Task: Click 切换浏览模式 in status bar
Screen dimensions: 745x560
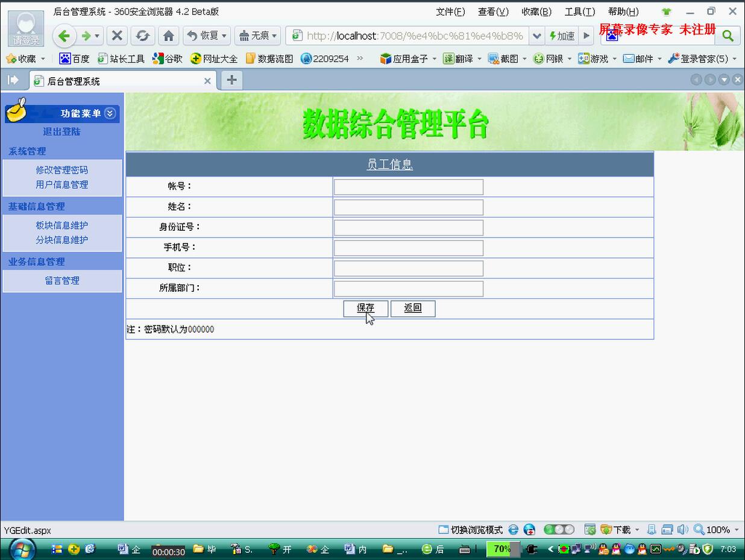Action: pyautogui.click(x=470, y=530)
